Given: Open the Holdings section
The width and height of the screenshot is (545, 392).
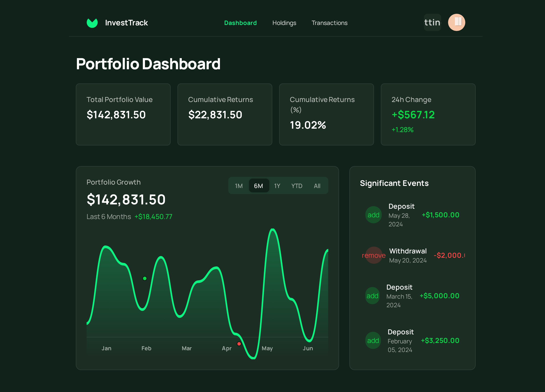Looking at the screenshot, I should point(284,23).
